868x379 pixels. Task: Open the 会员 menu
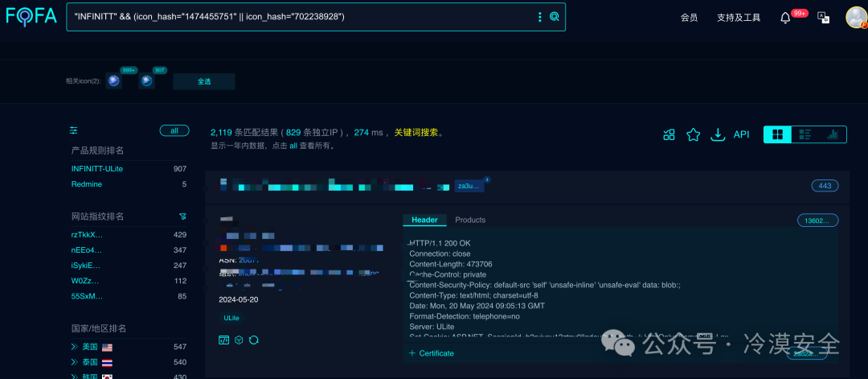(x=690, y=18)
